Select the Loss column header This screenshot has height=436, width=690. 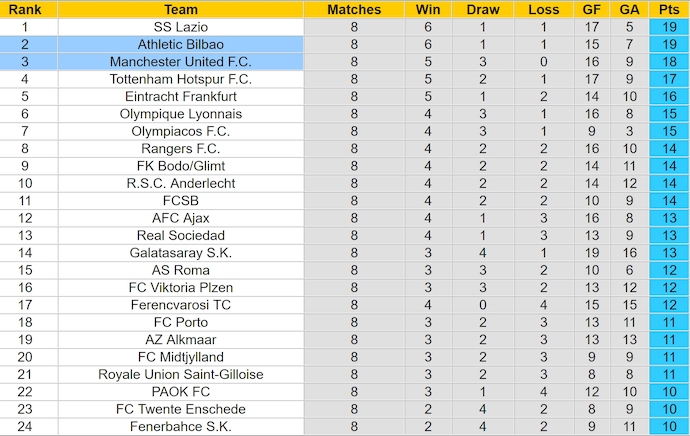tap(543, 9)
